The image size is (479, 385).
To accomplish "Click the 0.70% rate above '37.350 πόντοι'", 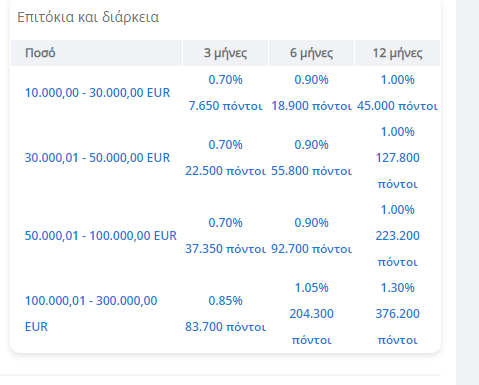I will pyautogui.click(x=225, y=223).
